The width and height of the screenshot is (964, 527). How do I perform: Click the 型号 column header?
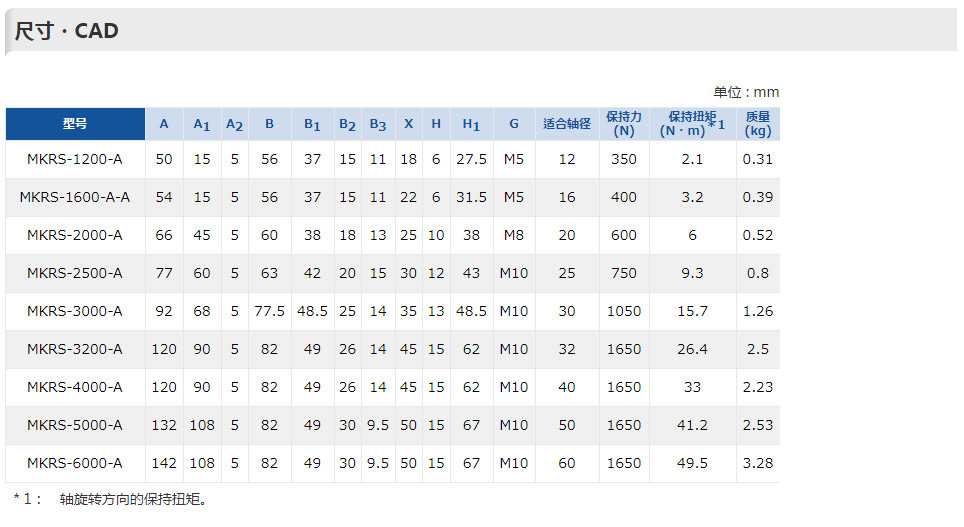[75, 124]
